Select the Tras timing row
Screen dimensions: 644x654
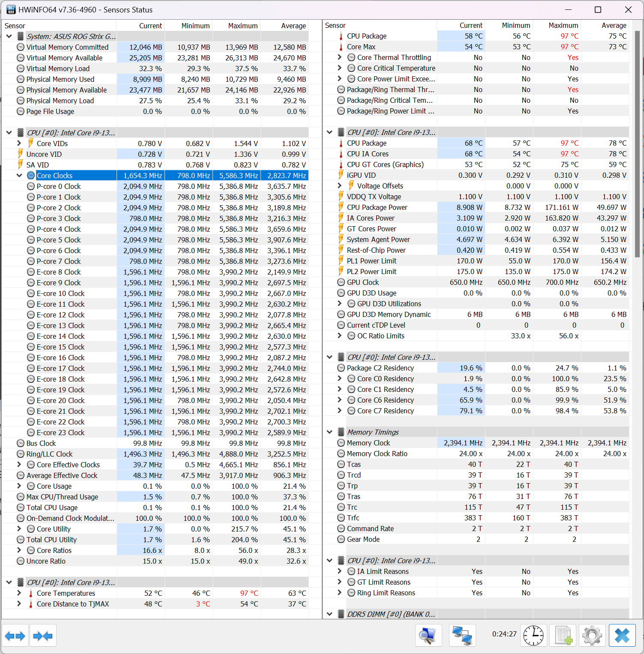click(476, 496)
